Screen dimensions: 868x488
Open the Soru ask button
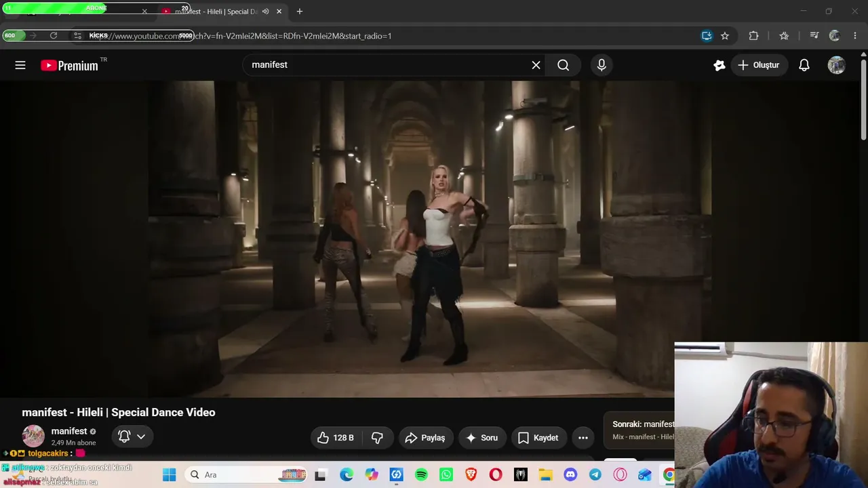pyautogui.click(x=482, y=438)
